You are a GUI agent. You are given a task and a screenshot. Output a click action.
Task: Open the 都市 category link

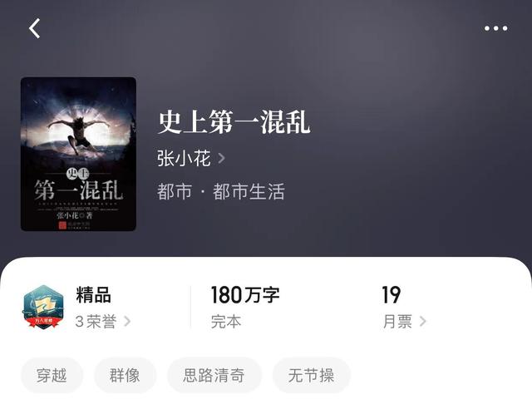175,191
